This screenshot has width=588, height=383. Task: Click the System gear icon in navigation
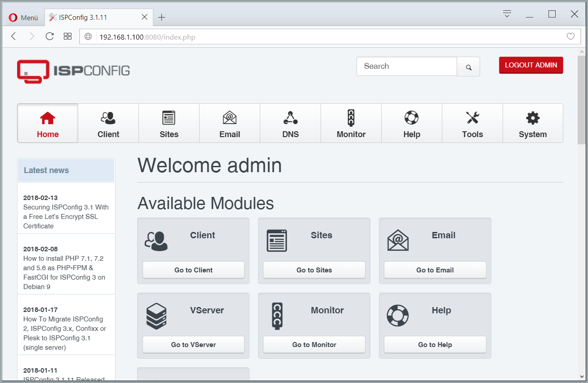tap(533, 118)
